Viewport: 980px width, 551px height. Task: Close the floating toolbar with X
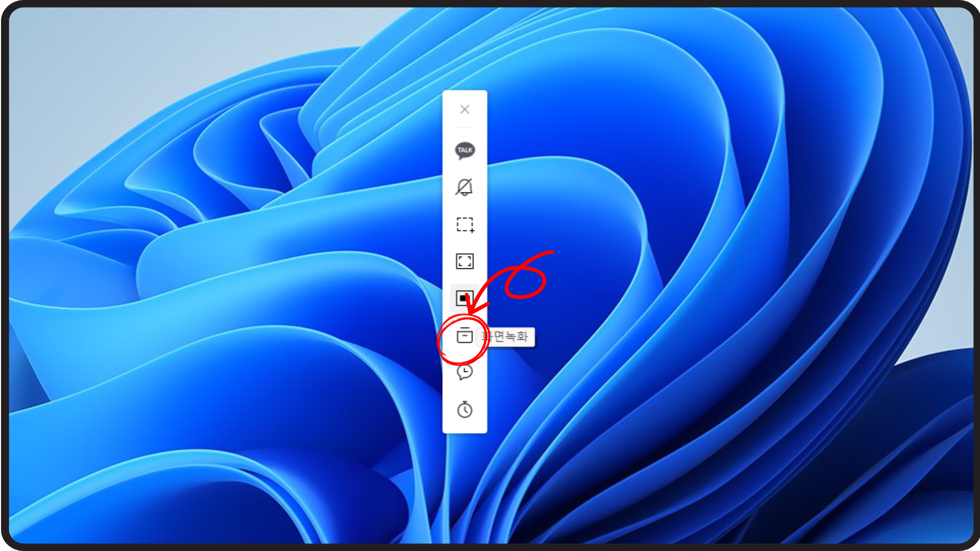[464, 109]
